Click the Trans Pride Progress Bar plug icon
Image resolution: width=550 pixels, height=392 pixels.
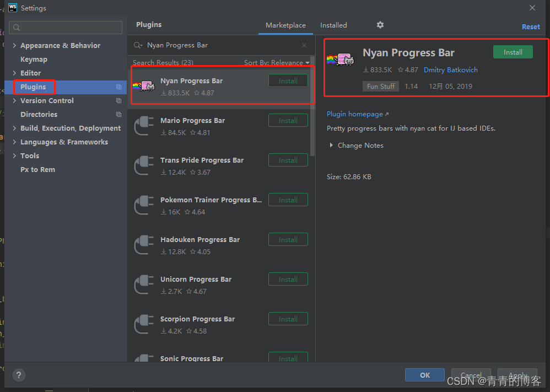(x=144, y=165)
